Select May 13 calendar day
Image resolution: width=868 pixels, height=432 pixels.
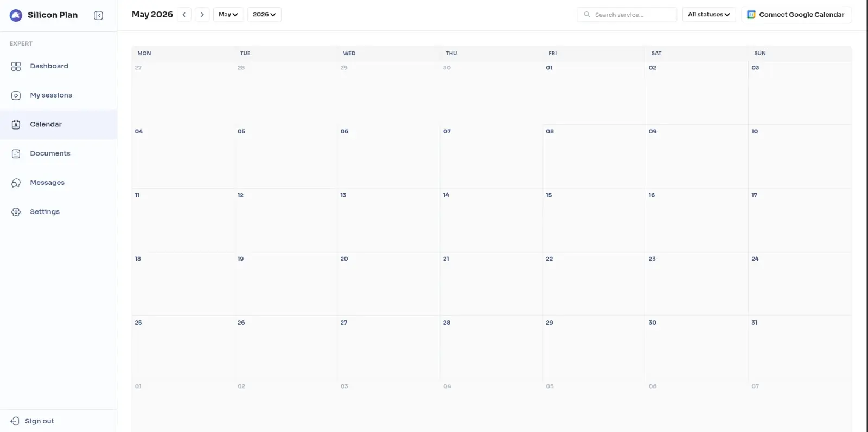point(388,220)
